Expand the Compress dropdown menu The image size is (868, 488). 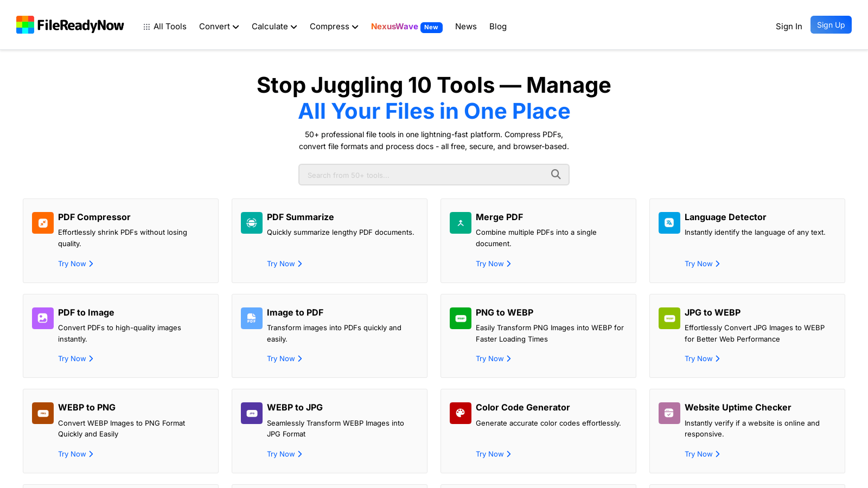[334, 27]
